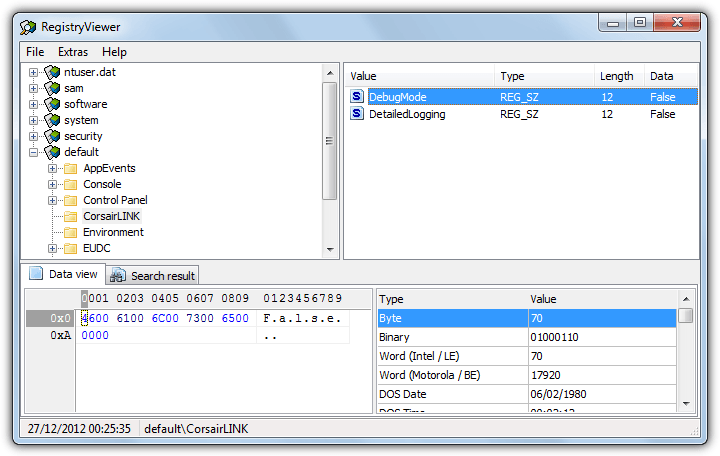Click the registry tree scrollbar thumb
The height and width of the screenshot is (456, 720).
329,141
